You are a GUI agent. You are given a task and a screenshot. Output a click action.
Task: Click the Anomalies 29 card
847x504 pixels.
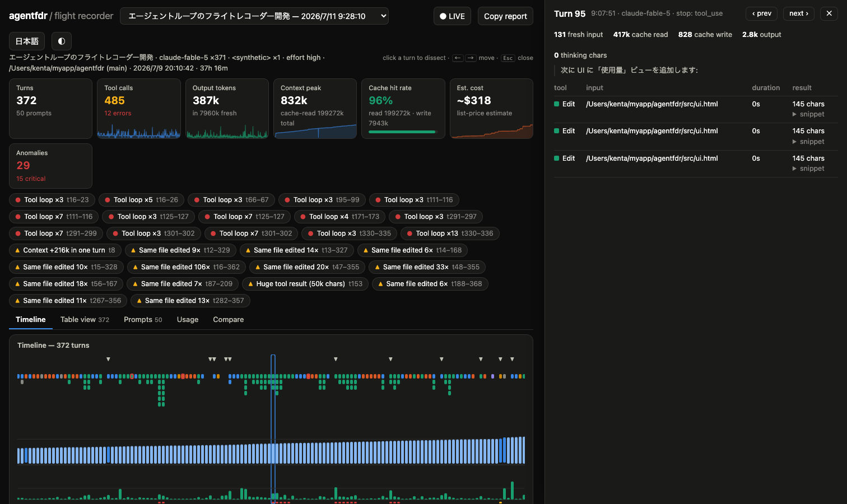click(50, 166)
